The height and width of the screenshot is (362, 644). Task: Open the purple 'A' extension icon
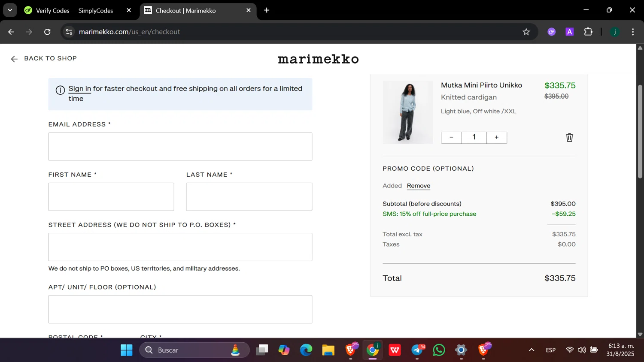(570, 32)
